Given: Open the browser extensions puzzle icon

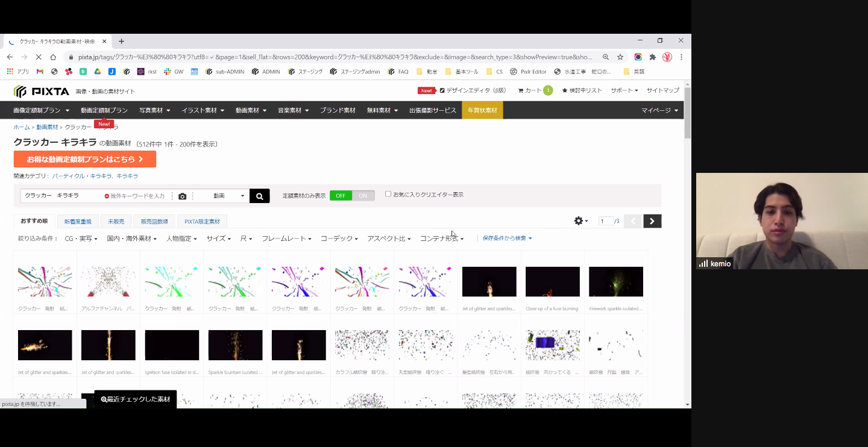Looking at the screenshot, I should 652,57.
